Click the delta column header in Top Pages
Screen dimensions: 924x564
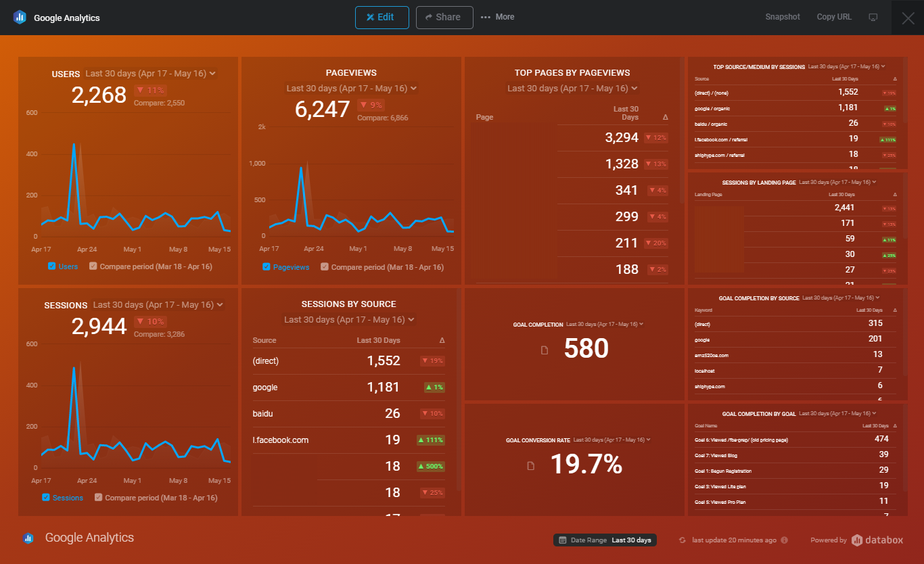(665, 117)
